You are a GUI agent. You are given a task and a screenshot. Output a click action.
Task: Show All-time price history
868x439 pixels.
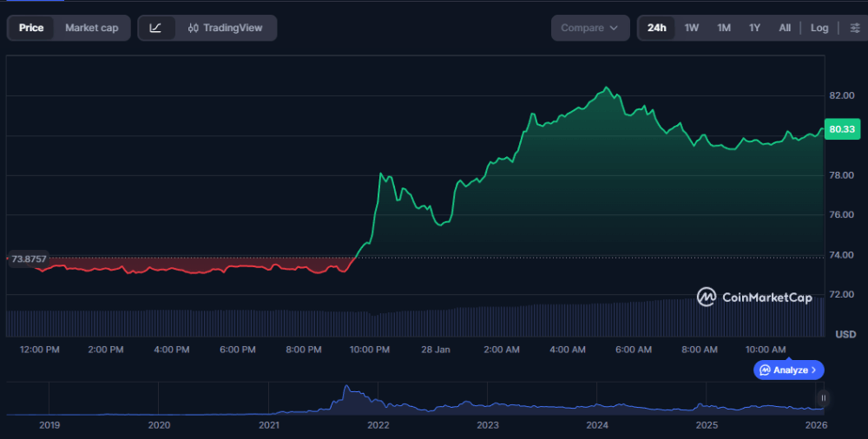(x=785, y=28)
